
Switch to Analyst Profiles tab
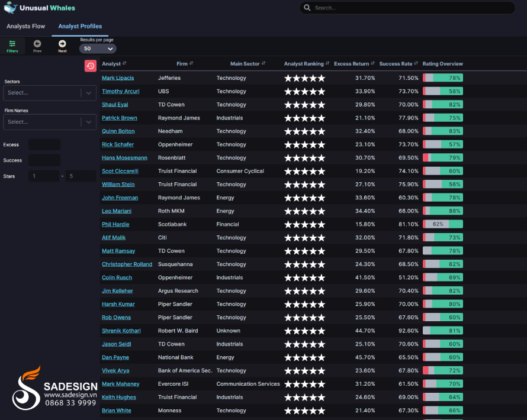(x=80, y=26)
